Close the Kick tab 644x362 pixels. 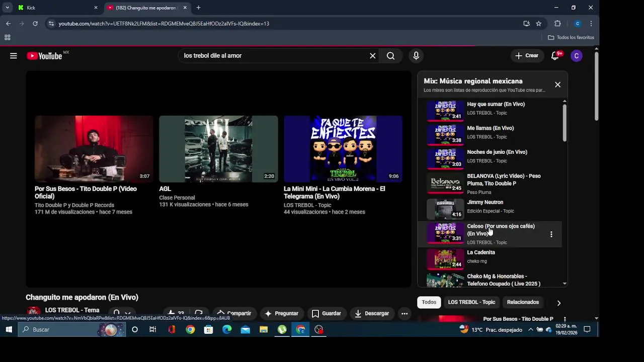tap(96, 8)
